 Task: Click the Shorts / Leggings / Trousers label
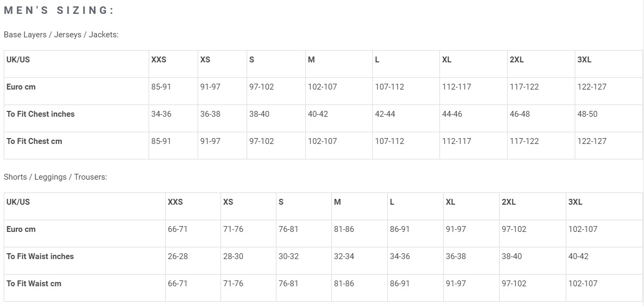tap(55, 177)
